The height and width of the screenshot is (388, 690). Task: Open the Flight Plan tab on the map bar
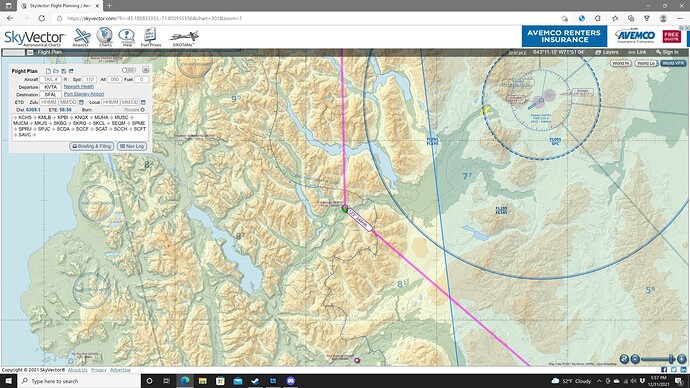[49, 52]
